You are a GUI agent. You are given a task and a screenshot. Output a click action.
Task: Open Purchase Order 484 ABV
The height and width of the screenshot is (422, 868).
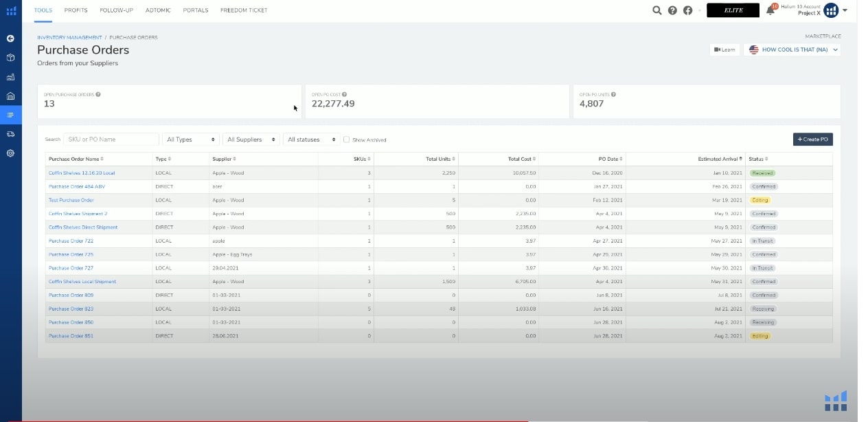77,186
